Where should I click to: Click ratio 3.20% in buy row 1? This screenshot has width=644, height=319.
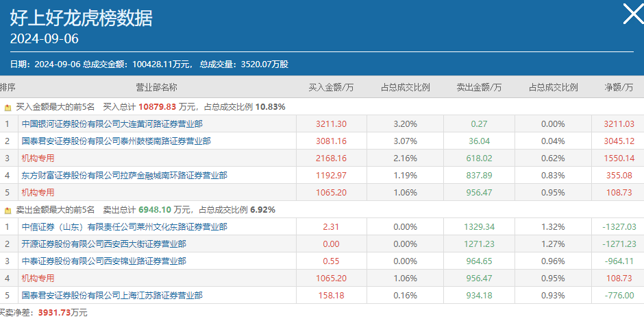(406, 123)
